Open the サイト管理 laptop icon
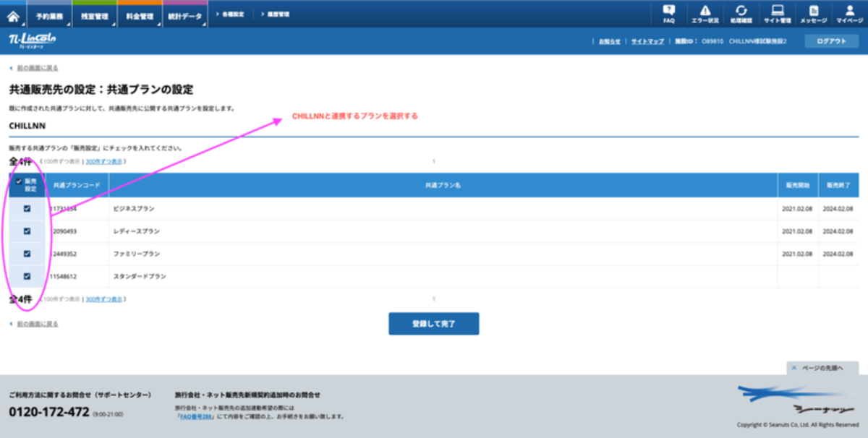Screen dimensions: 868x438 pyautogui.click(x=778, y=14)
